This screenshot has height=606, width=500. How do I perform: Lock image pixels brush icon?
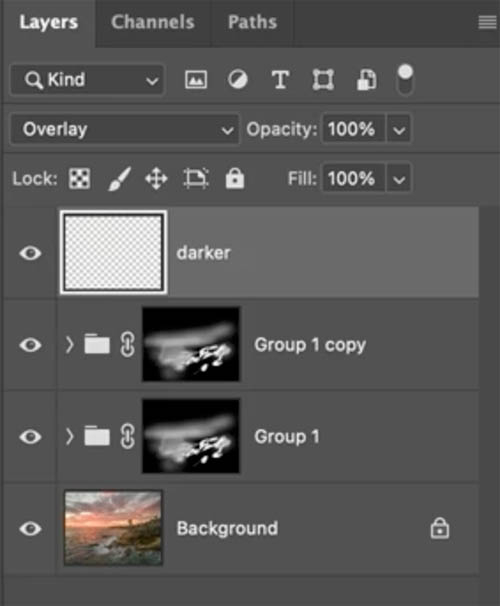point(119,179)
